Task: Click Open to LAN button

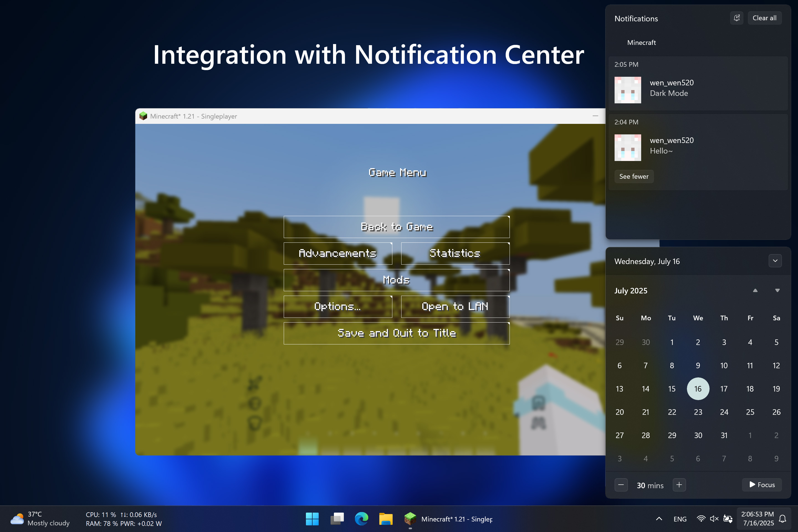Action: [x=455, y=306]
